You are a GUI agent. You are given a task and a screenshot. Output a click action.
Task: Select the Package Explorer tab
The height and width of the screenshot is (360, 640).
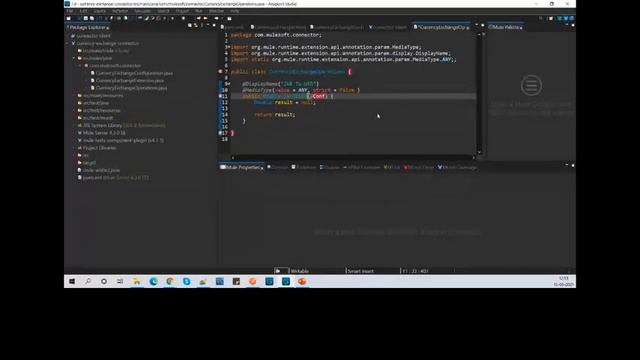[x=87, y=27]
